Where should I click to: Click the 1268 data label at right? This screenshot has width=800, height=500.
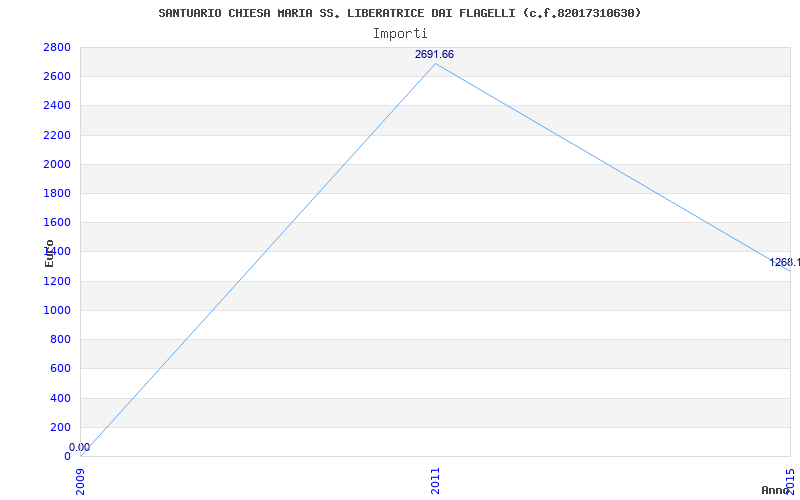785,263
